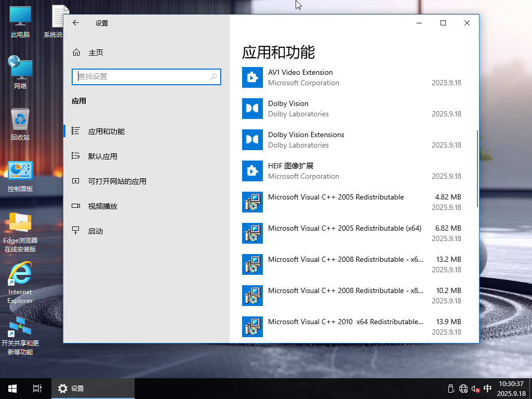The image size is (532, 399).
Task: Click the search magnifier icon in 查找设置
Action: pos(214,77)
